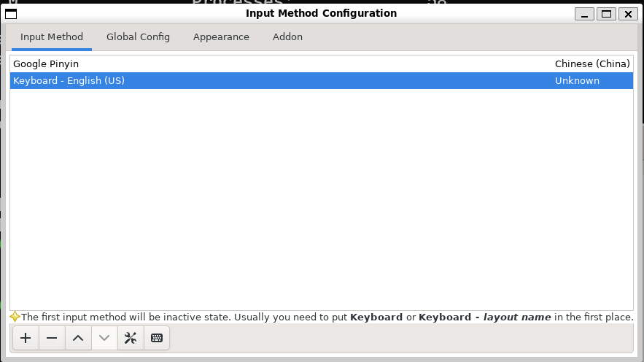Move selected input method up
The image size is (644, 362).
click(78, 338)
